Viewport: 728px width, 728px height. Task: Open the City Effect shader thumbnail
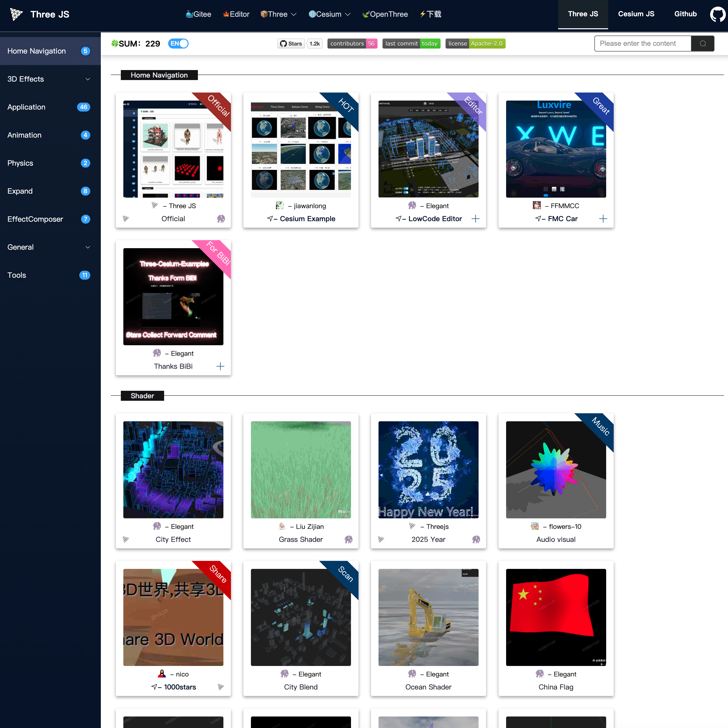tap(173, 470)
